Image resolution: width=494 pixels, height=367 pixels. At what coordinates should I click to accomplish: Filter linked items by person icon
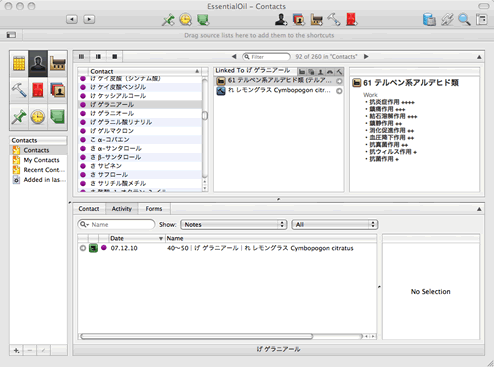pyautogui.click(x=320, y=72)
